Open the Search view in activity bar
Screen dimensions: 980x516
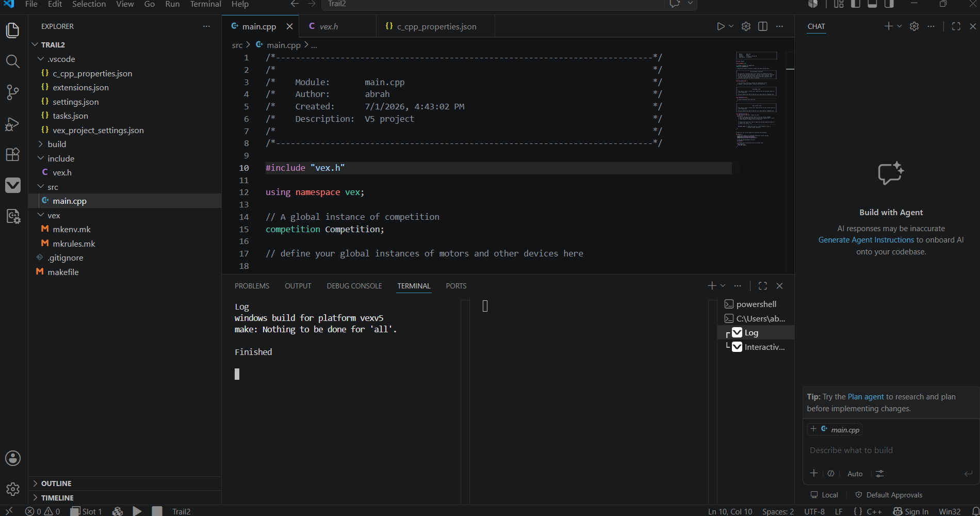[x=13, y=61]
